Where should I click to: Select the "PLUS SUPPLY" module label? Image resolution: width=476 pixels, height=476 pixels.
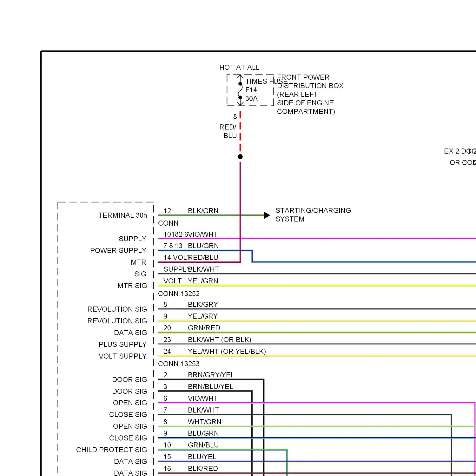[123, 344]
